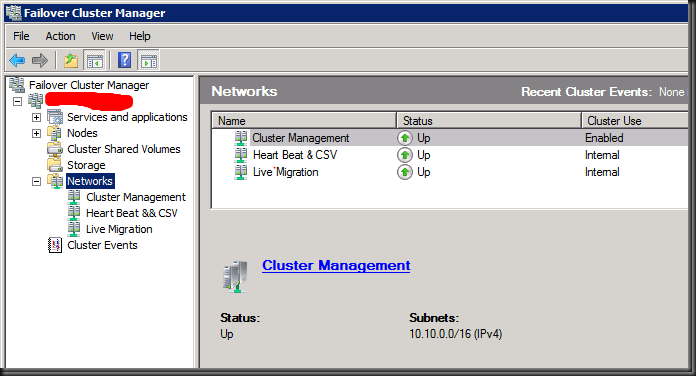Click the redacted cluster node icon

36,101
